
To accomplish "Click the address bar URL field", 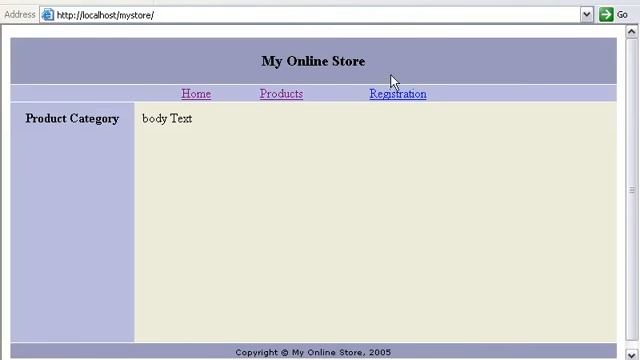I will pyautogui.click(x=310, y=15).
